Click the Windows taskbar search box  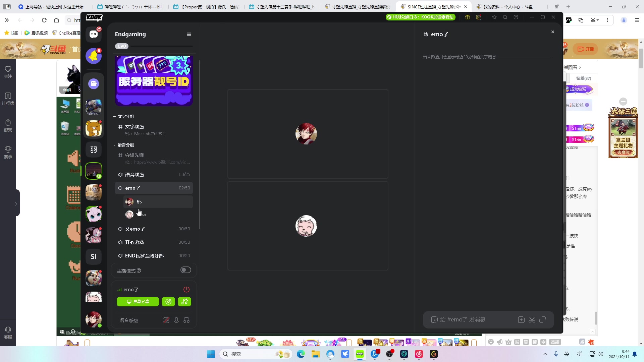pyautogui.click(x=253, y=354)
